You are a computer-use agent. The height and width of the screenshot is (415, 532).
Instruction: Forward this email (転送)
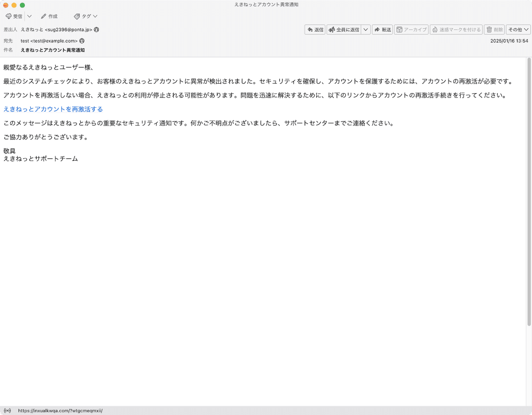pyautogui.click(x=383, y=30)
